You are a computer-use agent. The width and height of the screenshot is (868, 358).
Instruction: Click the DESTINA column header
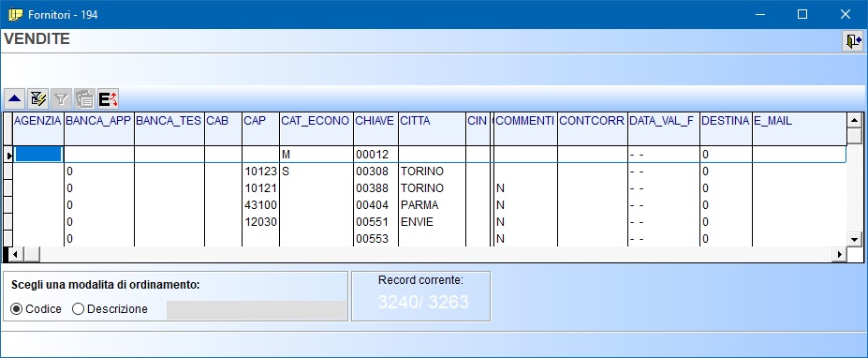click(726, 128)
